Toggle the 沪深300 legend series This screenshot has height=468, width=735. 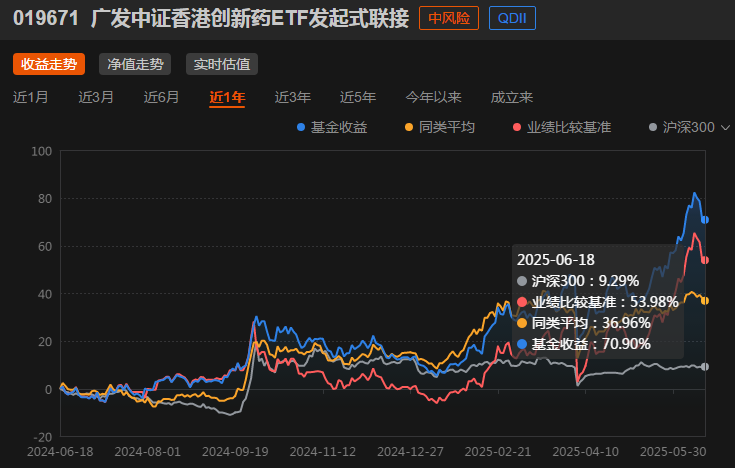point(682,127)
